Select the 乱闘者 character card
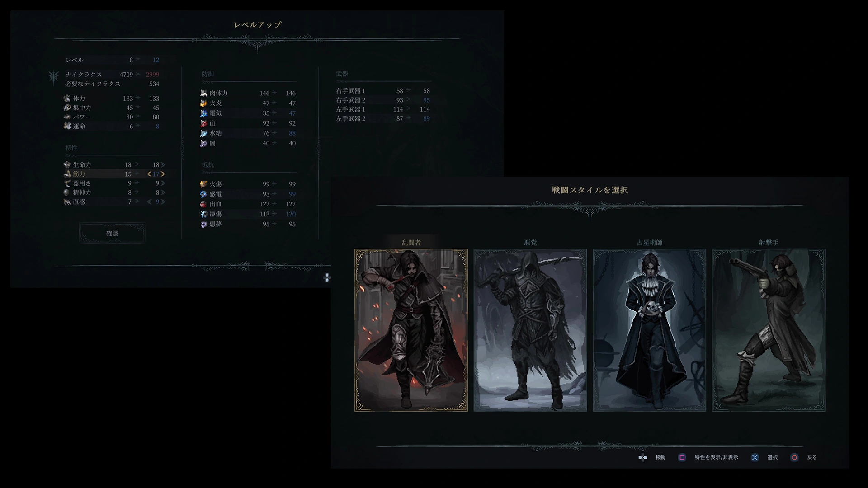Screen dimensions: 868x488 [x=411, y=330]
